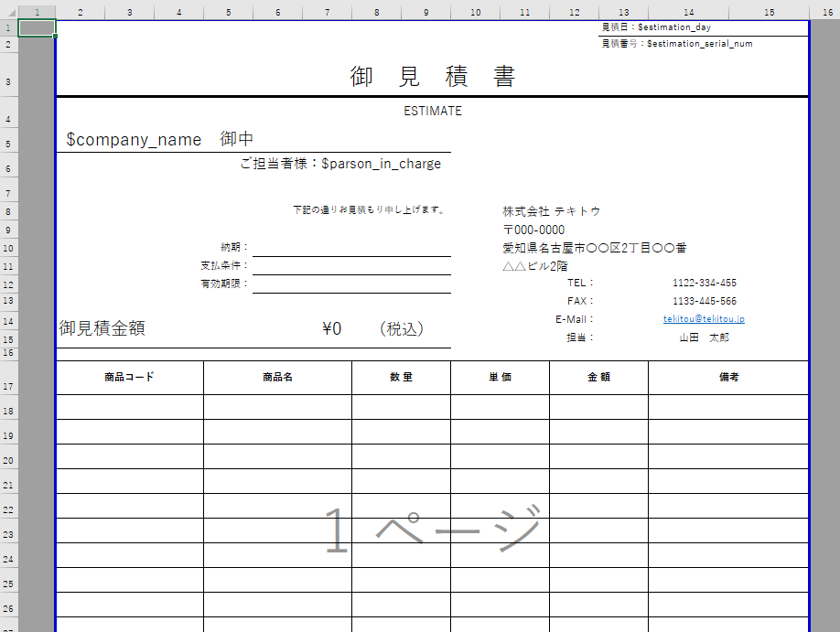
Task: Click the select-all corner of the sheet
Action: click(x=8, y=11)
